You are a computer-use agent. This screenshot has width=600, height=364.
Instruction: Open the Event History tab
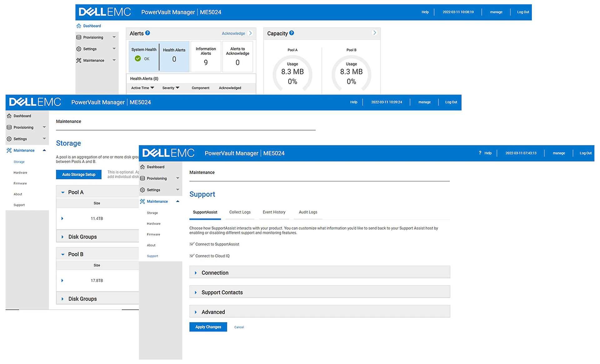(x=274, y=212)
